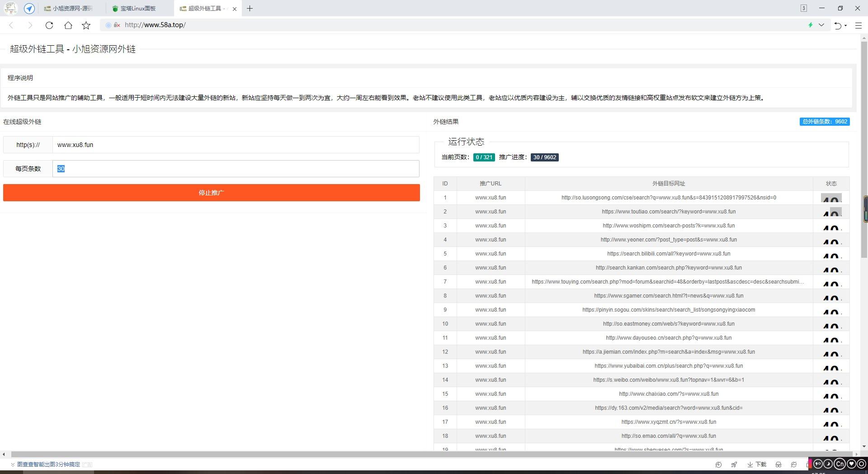Image resolution: width=868 pixels, height=474 pixels.
Task: Click the circular record icon in system tray
Action: pyautogui.click(x=862, y=464)
